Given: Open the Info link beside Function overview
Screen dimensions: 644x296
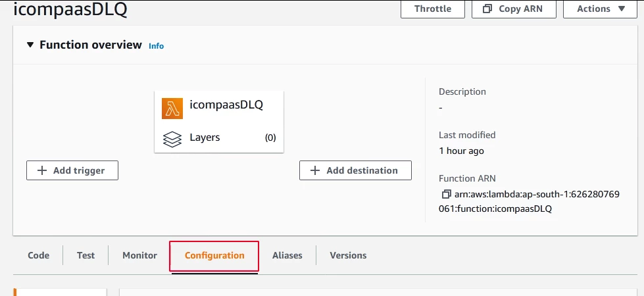Looking at the screenshot, I should coord(156,46).
